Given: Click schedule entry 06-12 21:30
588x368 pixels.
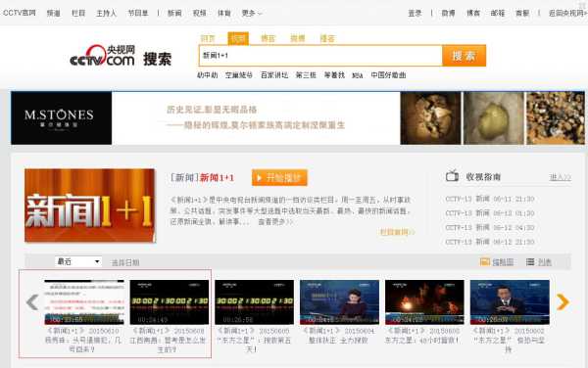Looking at the screenshot, I should (490, 242).
